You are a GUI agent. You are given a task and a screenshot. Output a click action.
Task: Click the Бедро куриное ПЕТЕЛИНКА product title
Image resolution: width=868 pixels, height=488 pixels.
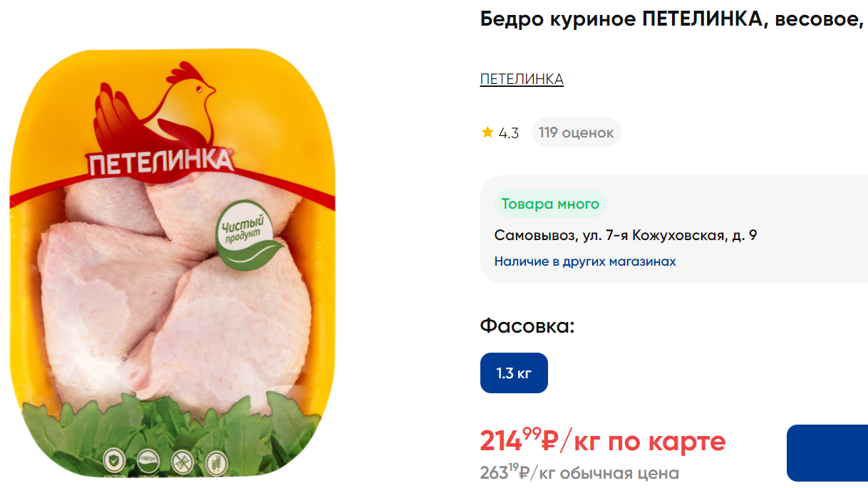click(x=673, y=20)
